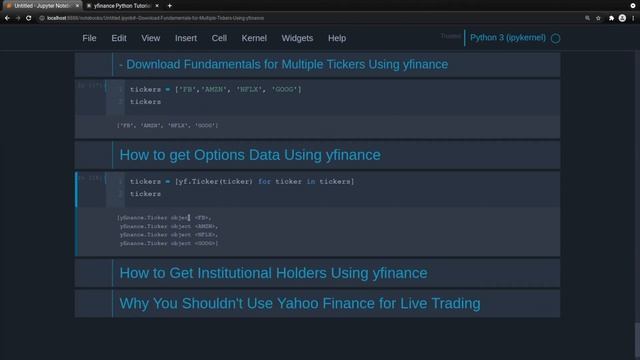Viewport: 640px width, 360px height.
Task: Open the browser three-dot menu
Action: pyautogui.click(x=633, y=18)
